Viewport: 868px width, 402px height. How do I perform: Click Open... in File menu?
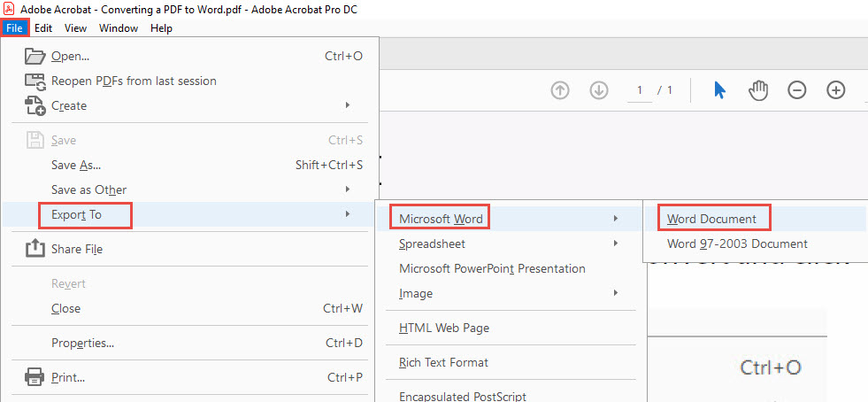(70, 56)
